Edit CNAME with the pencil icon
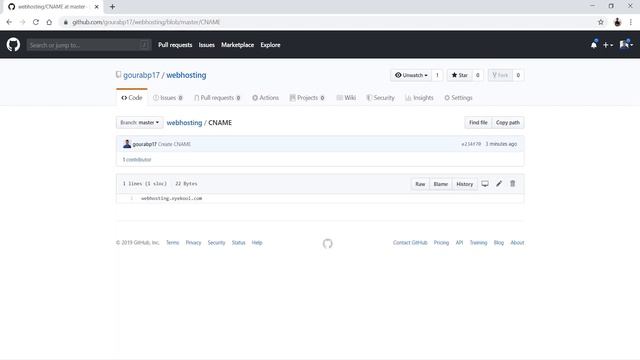 click(499, 184)
